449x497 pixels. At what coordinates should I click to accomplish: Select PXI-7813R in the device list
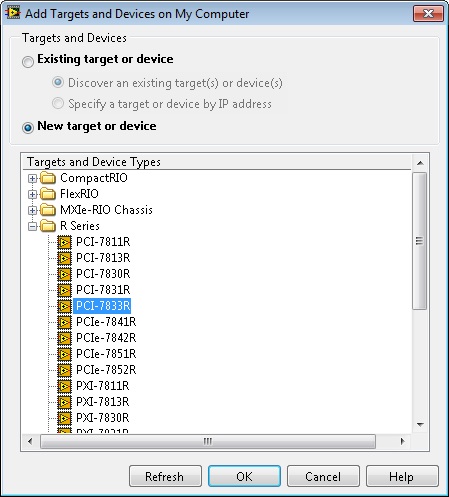pyautogui.click(x=102, y=402)
